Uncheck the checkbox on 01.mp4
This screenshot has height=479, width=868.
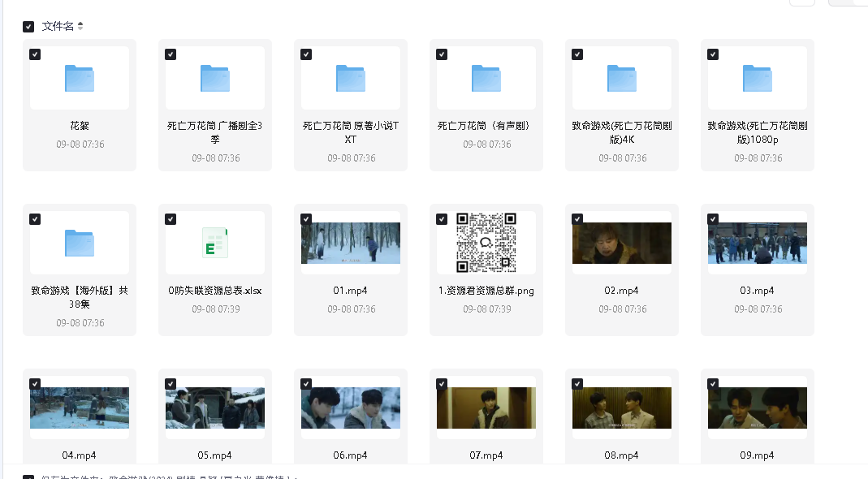(x=306, y=219)
